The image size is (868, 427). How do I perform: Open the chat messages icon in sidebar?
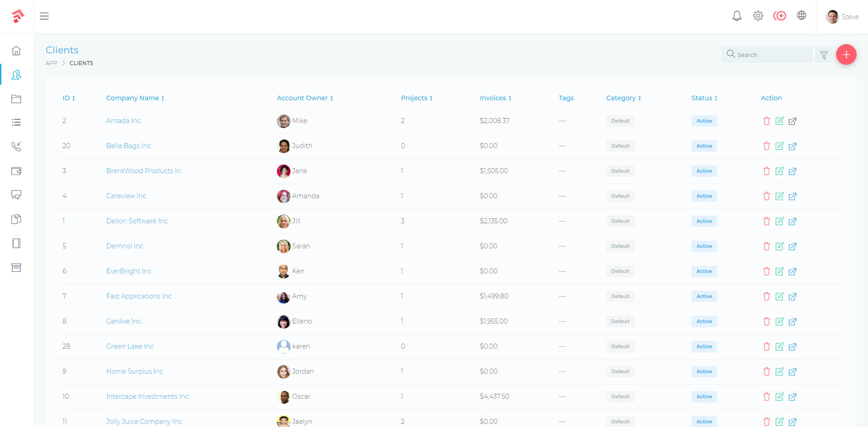coord(16,195)
